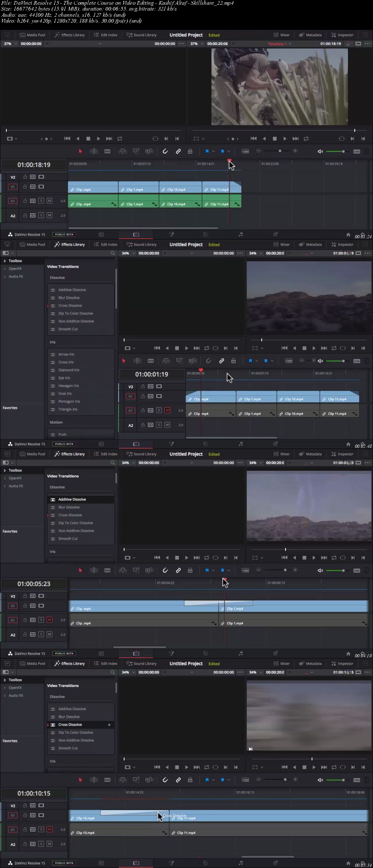
Task: Choose the Trim Edit tool in top frame
Action: (94, 151)
